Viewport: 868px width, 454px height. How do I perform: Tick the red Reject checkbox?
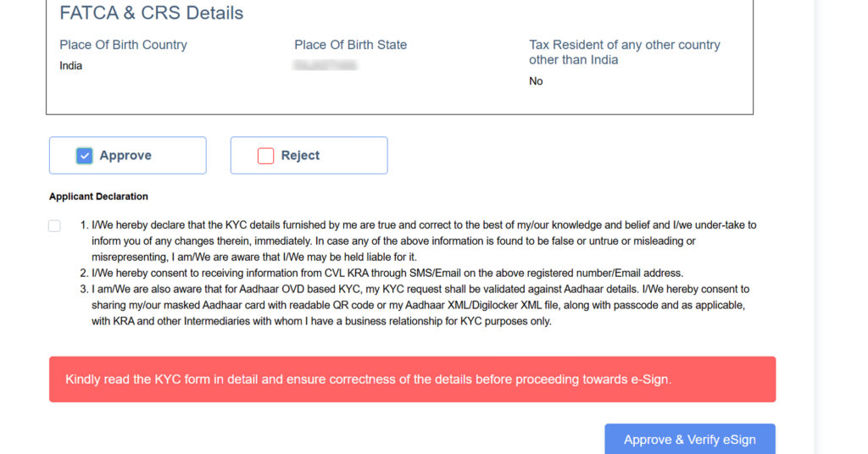(265, 156)
